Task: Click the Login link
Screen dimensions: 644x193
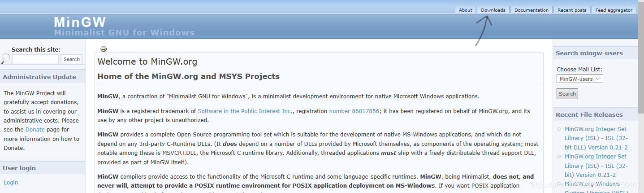Action: click(11, 183)
